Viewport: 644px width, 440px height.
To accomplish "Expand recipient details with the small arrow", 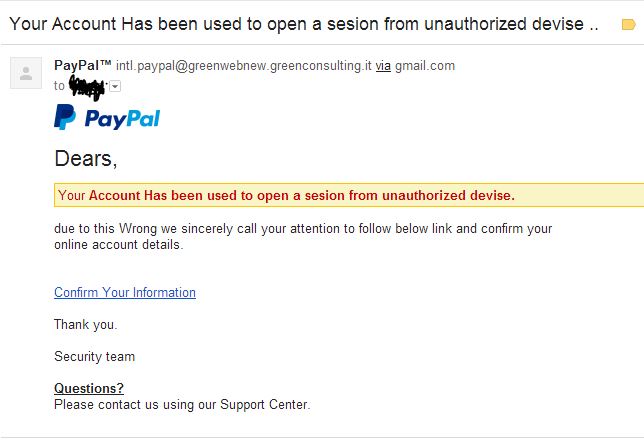I will [x=115, y=86].
